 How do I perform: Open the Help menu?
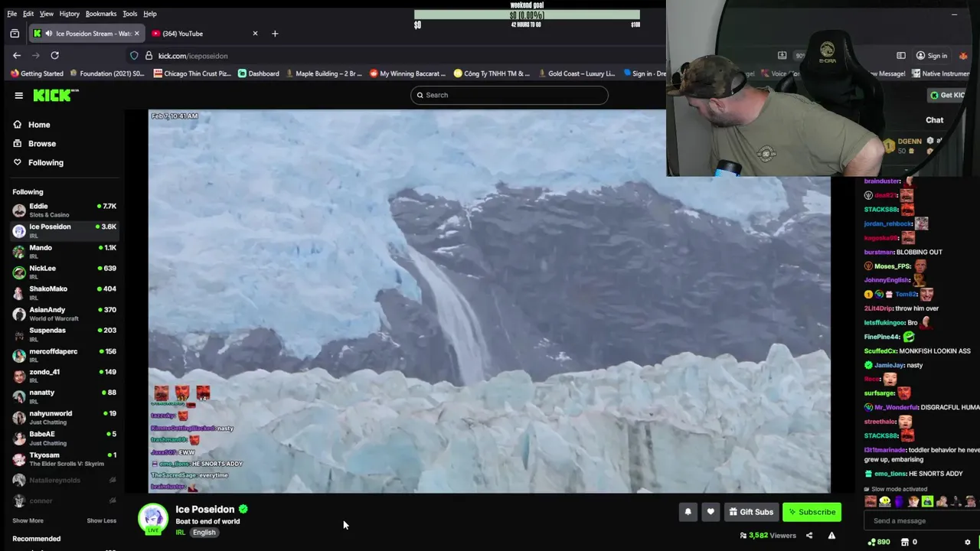coord(150,14)
